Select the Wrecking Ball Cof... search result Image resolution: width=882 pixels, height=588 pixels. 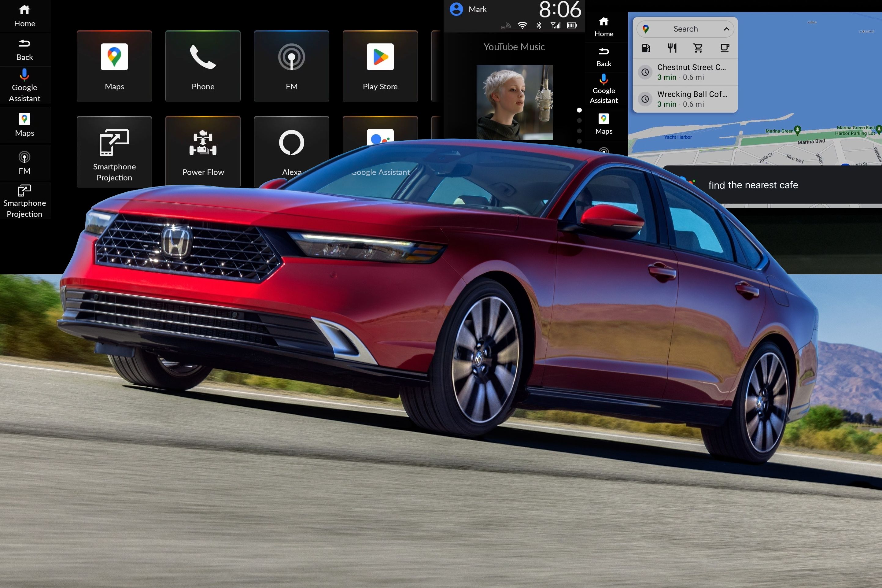point(685,99)
